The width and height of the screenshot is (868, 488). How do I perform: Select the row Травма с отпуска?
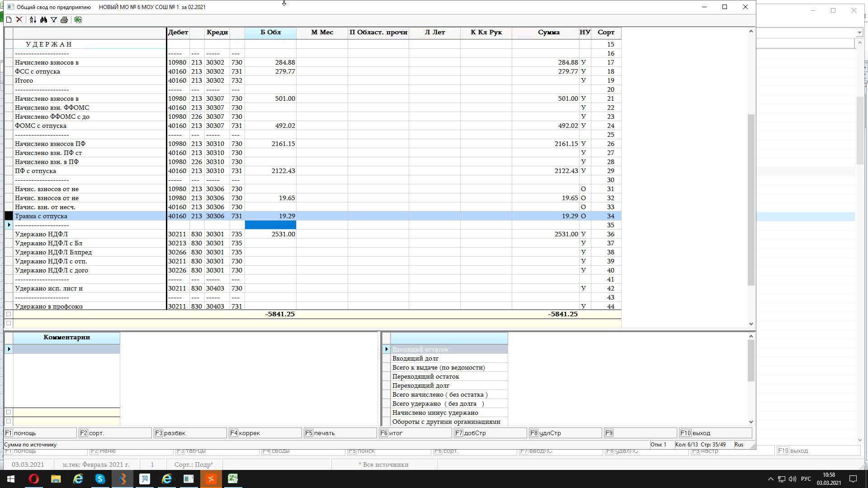coord(312,216)
